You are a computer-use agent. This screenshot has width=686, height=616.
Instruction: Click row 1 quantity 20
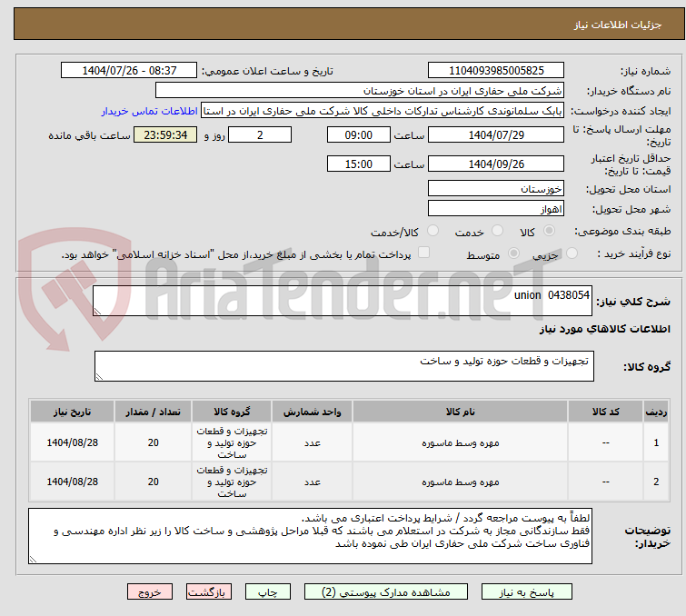point(153,442)
